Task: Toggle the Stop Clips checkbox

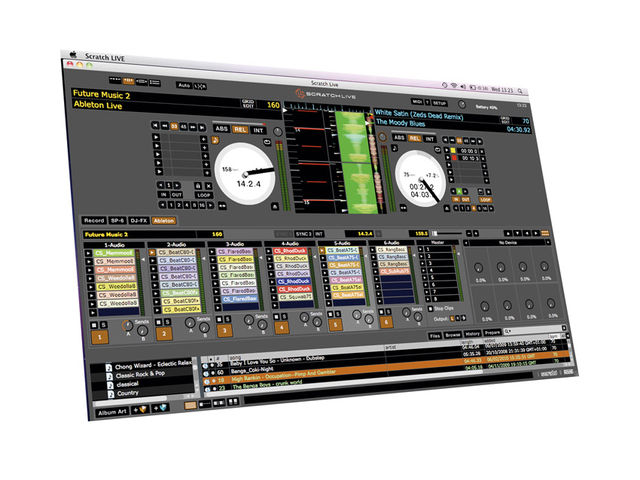Action: (x=431, y=309)
